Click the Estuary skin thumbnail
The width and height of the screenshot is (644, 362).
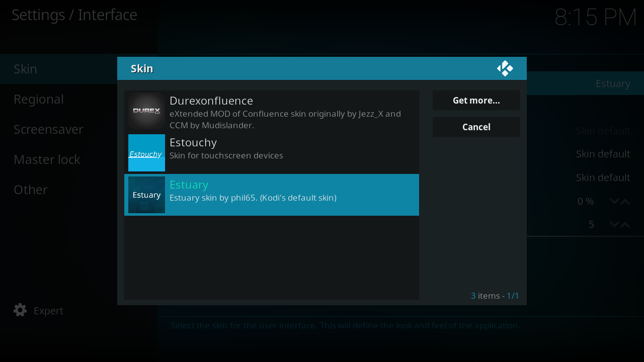[x=146, y=195]
